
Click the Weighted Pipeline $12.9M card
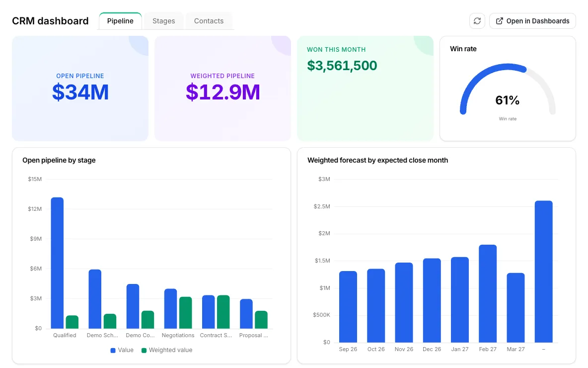point(223,89)
